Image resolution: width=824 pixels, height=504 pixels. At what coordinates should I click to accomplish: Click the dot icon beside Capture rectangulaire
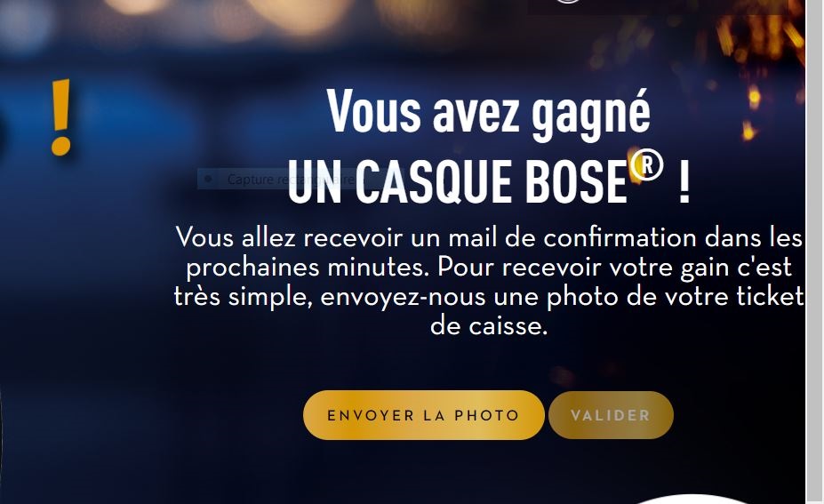coord(208,180)
